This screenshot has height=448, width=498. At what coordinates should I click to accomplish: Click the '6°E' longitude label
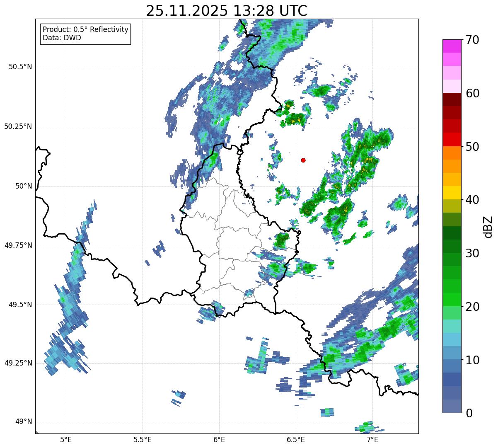click(x=219, y=440)
